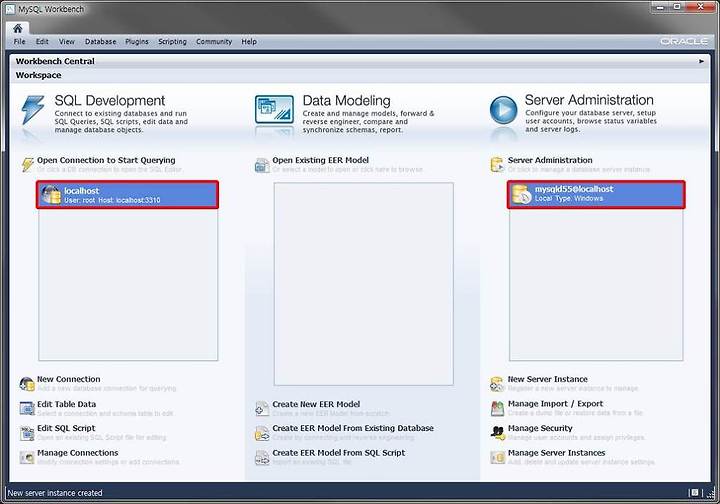Click Server Administration section database icon
This screenshot has width=720, height=504.
point(497,164)
